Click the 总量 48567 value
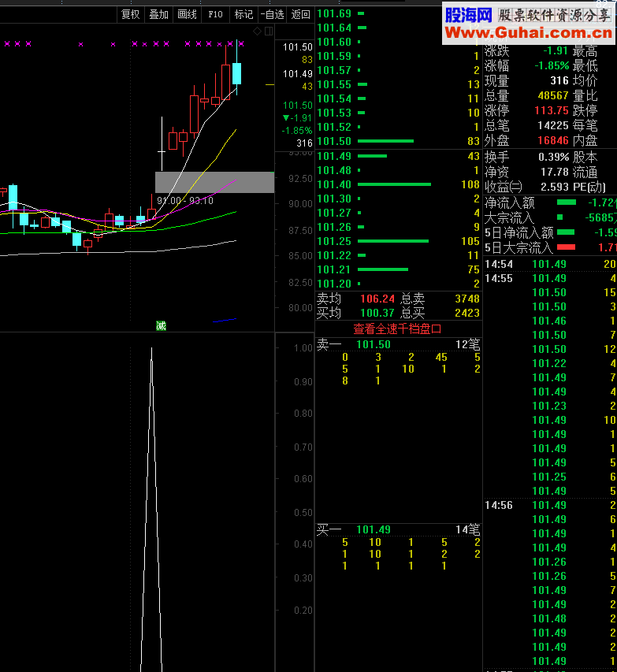The width and height of the screenshot is (617, 672). [x=553, y=95]
